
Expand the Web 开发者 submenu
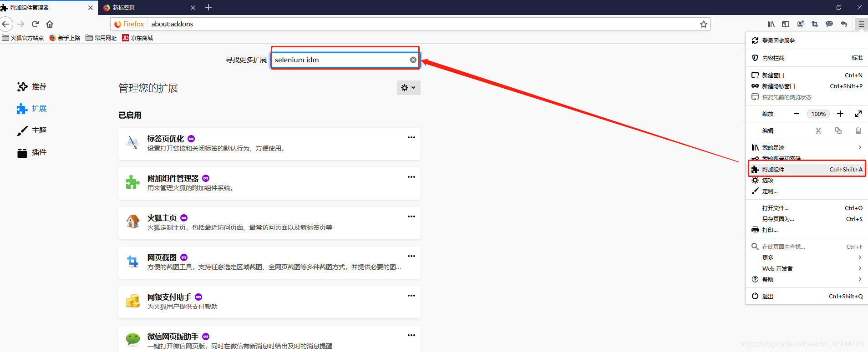point(807,268)
